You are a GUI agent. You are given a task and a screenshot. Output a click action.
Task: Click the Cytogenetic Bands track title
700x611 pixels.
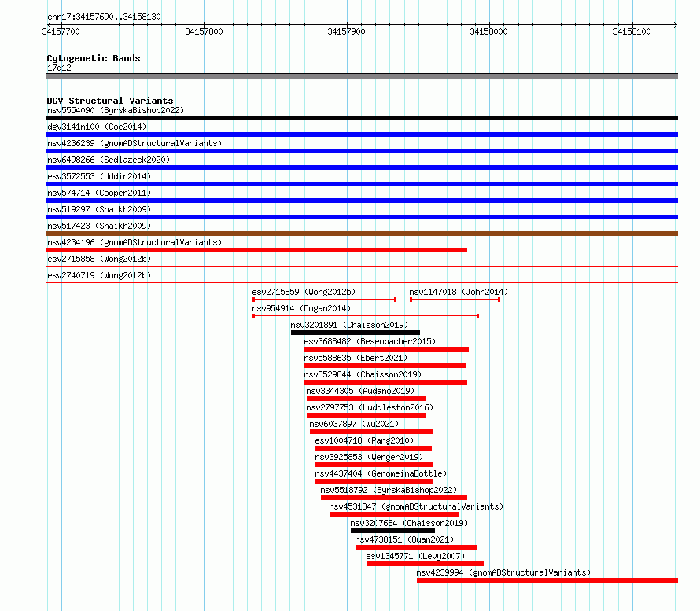[x=94, y=58]
